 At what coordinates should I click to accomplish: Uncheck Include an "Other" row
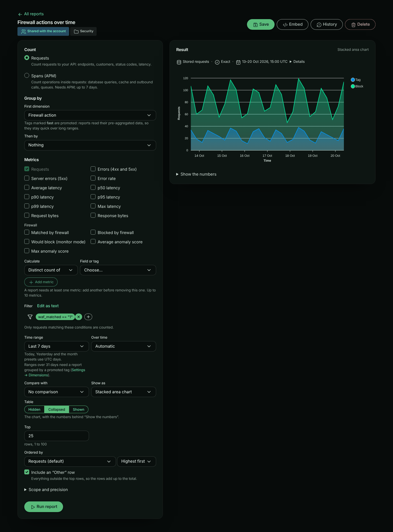27,472
